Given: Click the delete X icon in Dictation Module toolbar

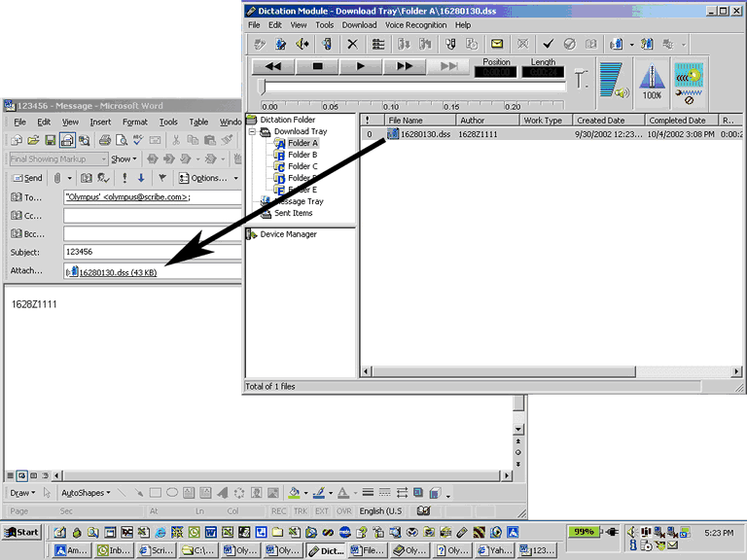Looking at the screenshot, I should click(352, 45).
